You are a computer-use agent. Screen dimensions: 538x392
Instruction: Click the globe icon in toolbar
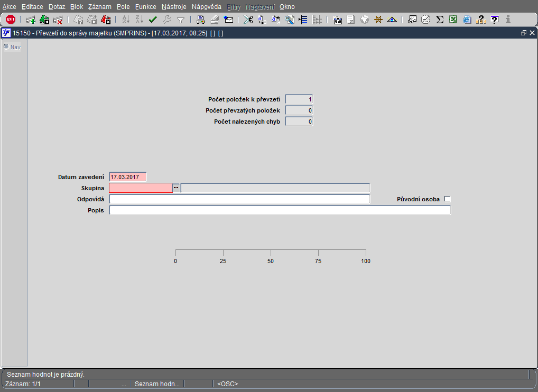coord(364,20)
